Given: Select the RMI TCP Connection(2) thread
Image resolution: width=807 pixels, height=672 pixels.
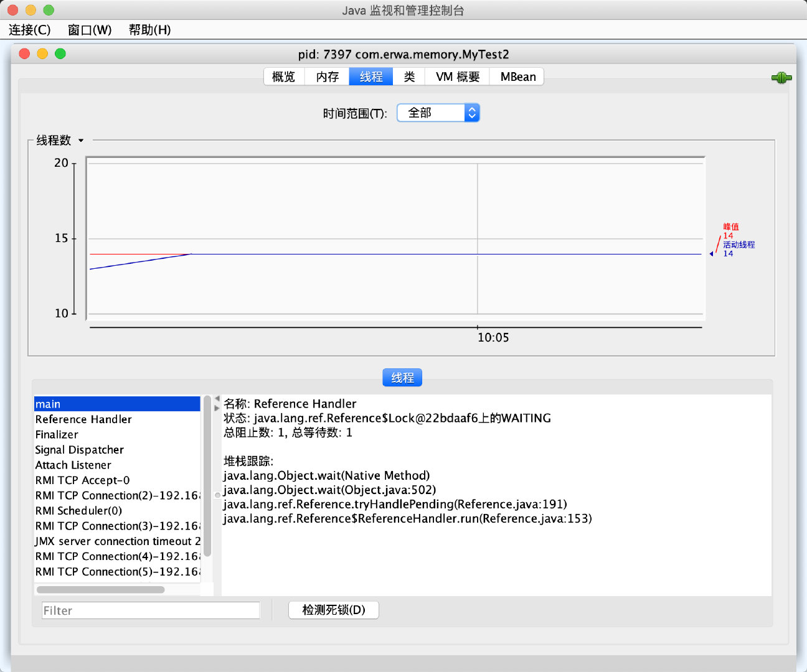Looking at the screenshot, I should click(x=117, y=495).
